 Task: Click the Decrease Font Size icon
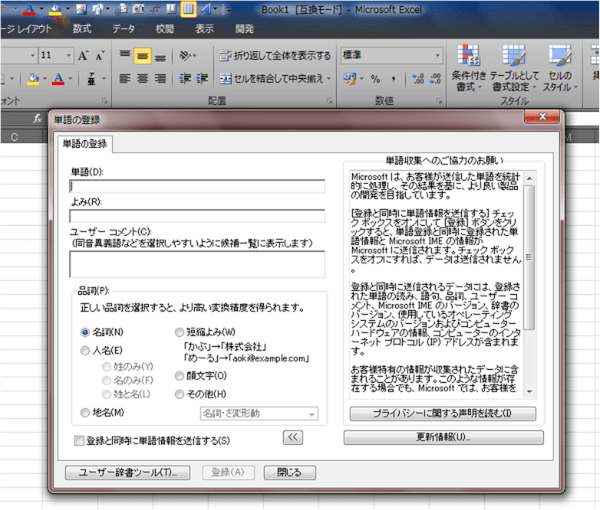[x=100, y=56]
